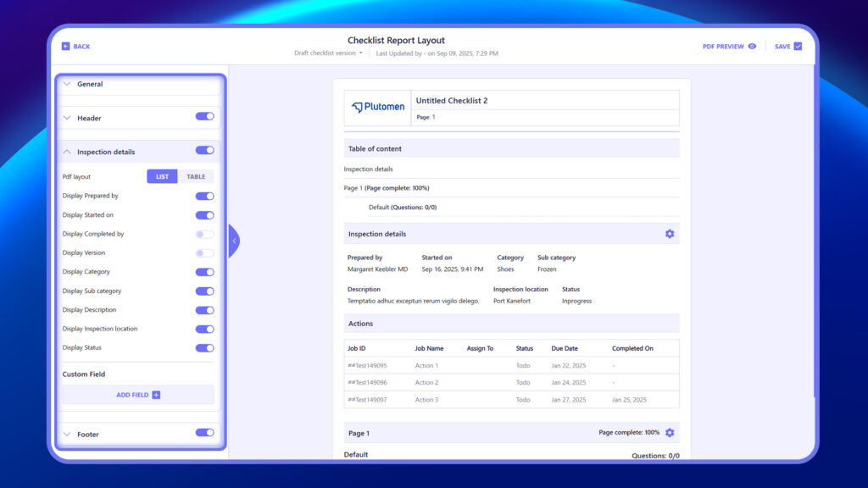This screenshot has width=868, height=488.
Task: Open Page 1 section gear settings
Action: [x=670, y=433]
